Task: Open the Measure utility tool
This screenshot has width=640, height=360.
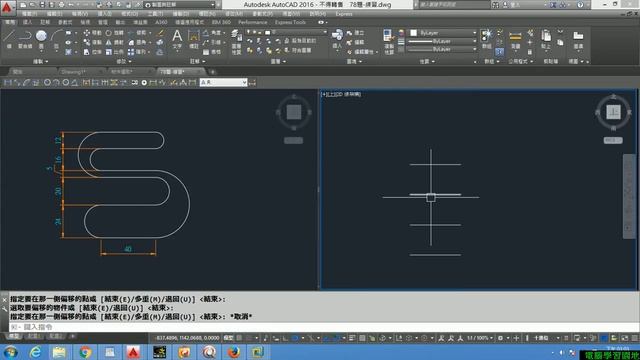Action: tap(516, 39)
